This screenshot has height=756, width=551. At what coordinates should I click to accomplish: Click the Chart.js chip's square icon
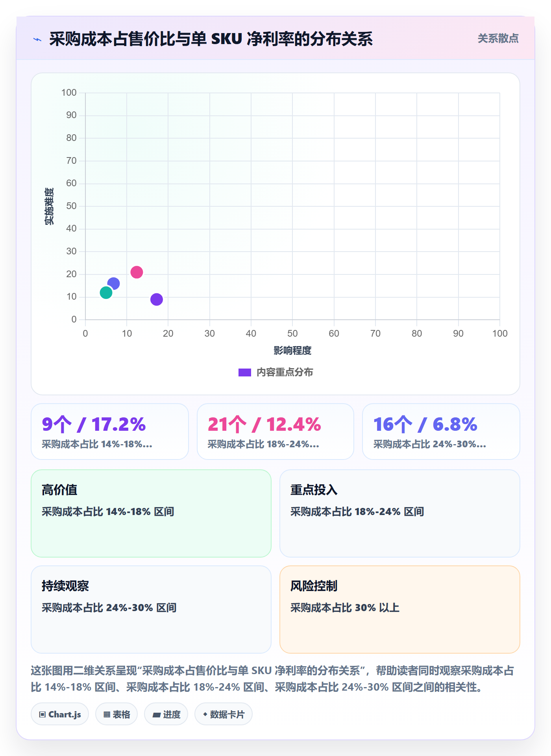click(43, 715)
